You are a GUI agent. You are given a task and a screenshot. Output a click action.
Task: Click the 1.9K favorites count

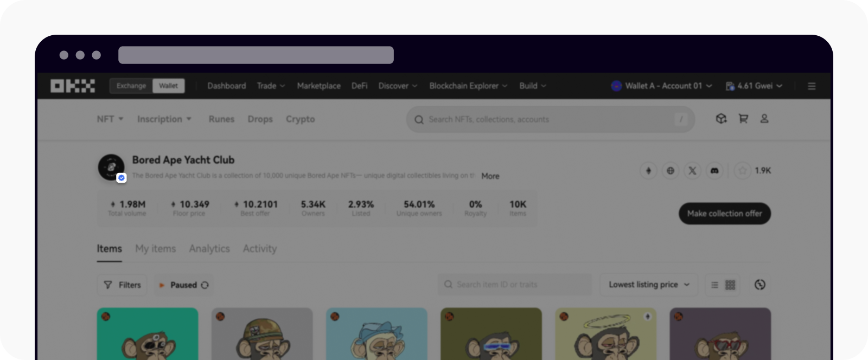(763, 171)
